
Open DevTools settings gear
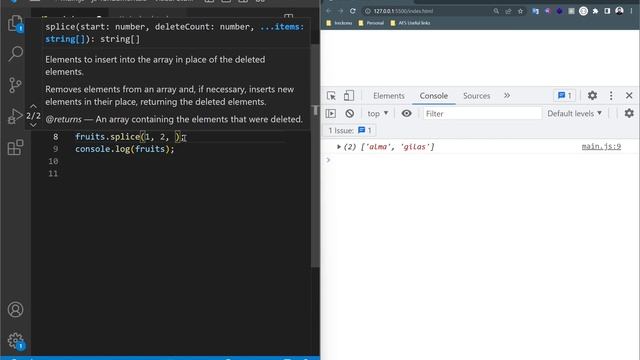[x=592, y=96]
